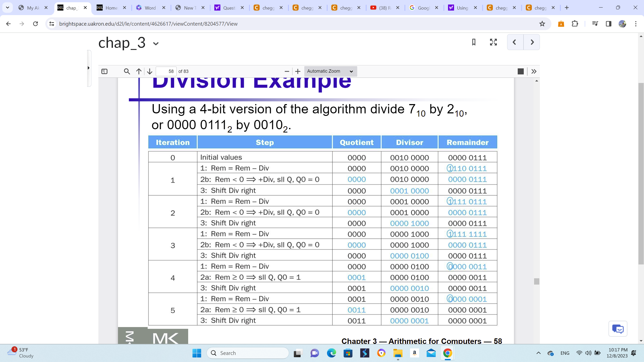Click the page number input field
This screenshot has height=362, width=644.
pyautogui.click(x=166, y=71)
